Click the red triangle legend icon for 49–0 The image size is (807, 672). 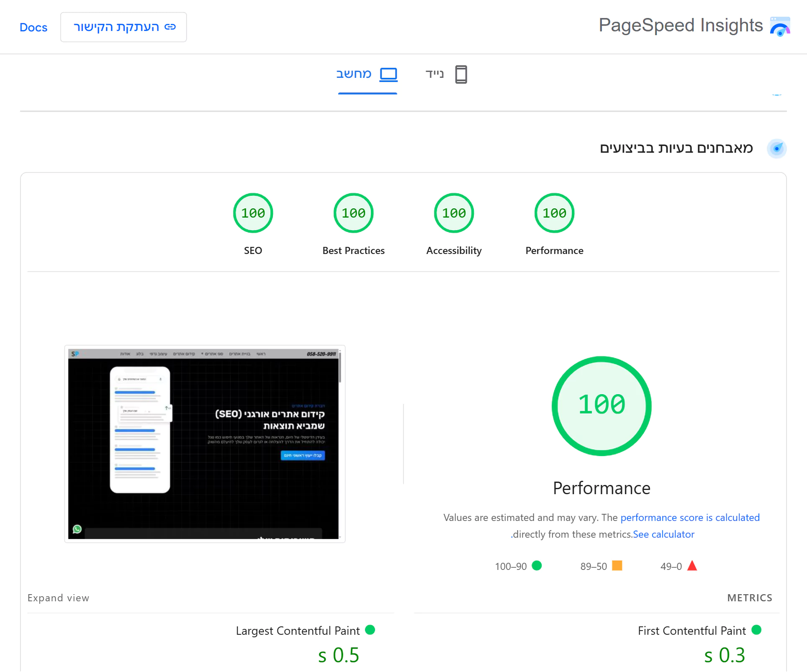tap(693, 566)
